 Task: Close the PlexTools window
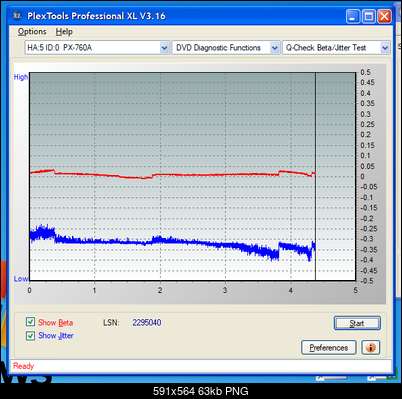(x=384, y=16)
